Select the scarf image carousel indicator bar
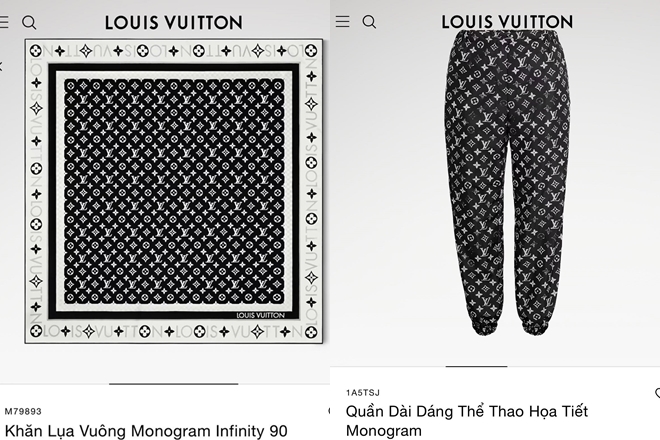Screen dimensions: 660x440 (x=173, y=384)
